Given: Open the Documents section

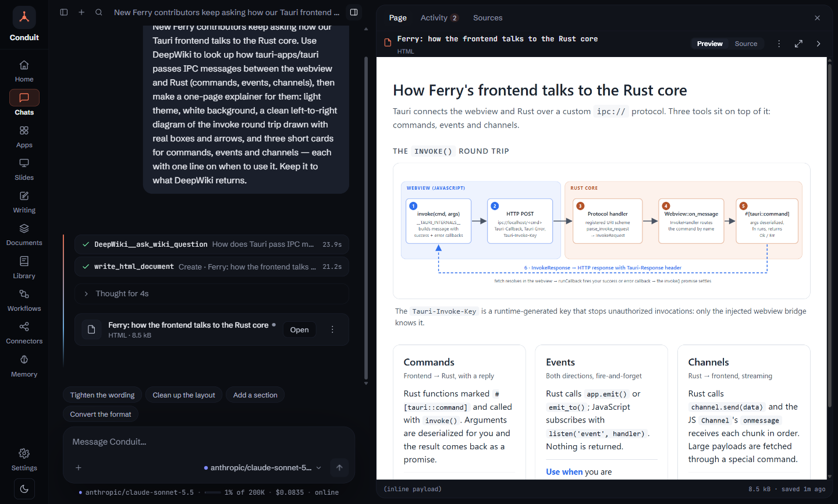Looking at the screenshot, I should 24,235.
